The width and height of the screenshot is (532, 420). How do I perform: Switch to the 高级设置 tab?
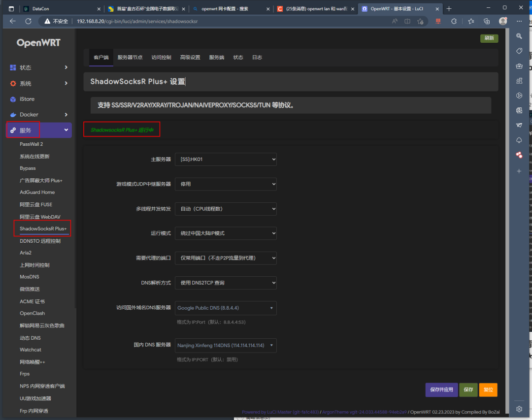[190, 57]
